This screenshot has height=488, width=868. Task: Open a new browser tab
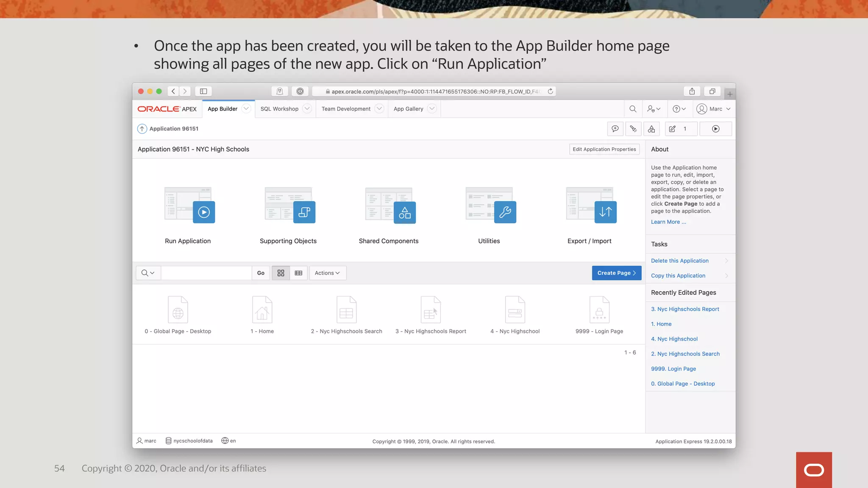point(730,94)
